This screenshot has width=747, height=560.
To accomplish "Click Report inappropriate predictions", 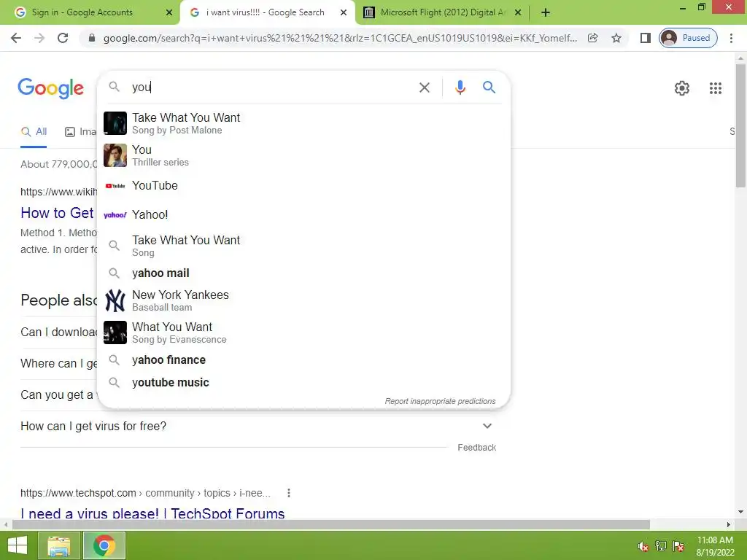I will (x=440, y=402).
